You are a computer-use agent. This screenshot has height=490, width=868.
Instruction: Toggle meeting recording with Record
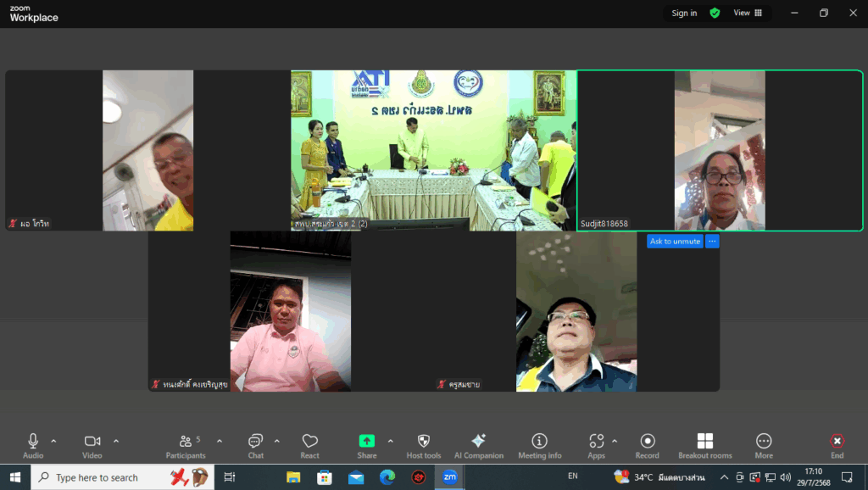point(648,444)
